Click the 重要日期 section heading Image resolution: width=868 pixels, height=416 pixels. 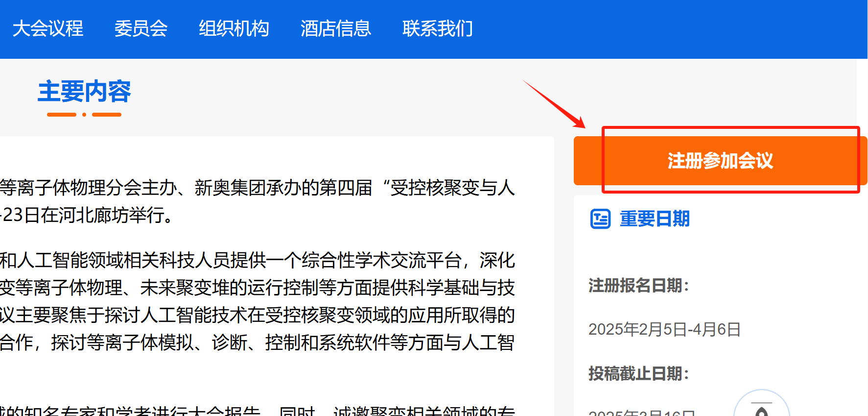[655, 219]
